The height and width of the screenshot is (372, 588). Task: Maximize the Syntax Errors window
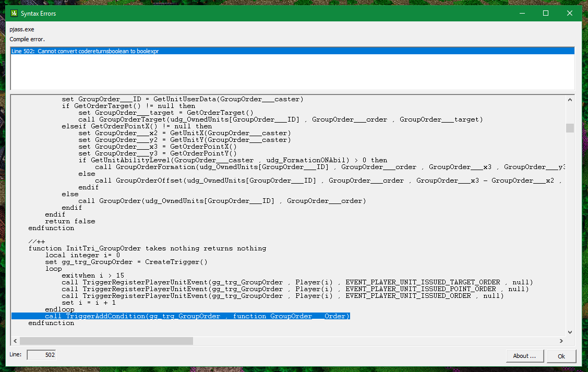(x=546, y=13)
